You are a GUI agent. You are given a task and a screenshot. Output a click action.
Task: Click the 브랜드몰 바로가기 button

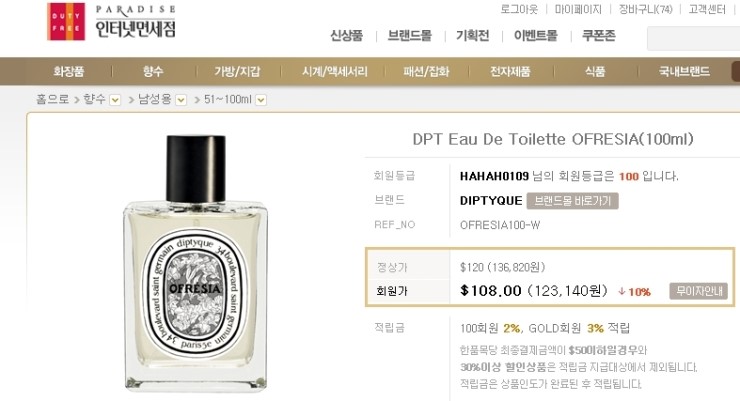coord(572,201)
